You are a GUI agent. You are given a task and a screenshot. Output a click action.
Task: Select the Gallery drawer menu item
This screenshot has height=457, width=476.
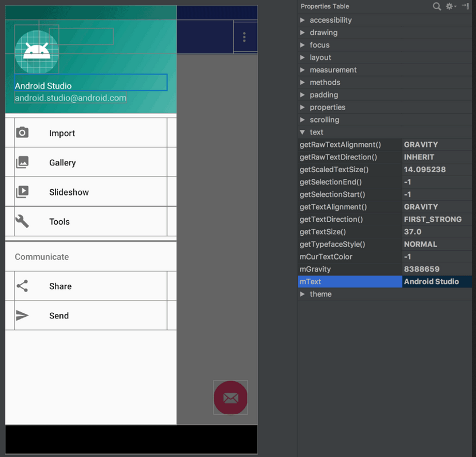coord(91,162)
